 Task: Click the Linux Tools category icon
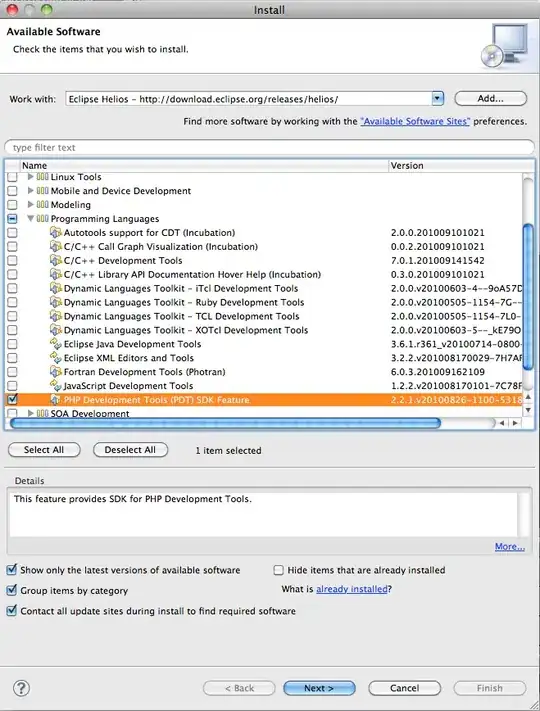tap(42, 177)
